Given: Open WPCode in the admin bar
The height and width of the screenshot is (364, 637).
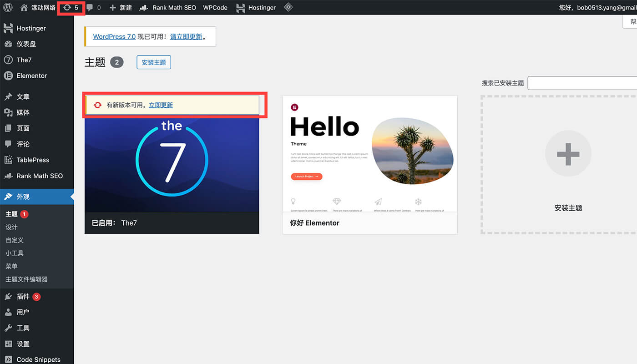Looking at the screenshot, I should tap(215, 7).
